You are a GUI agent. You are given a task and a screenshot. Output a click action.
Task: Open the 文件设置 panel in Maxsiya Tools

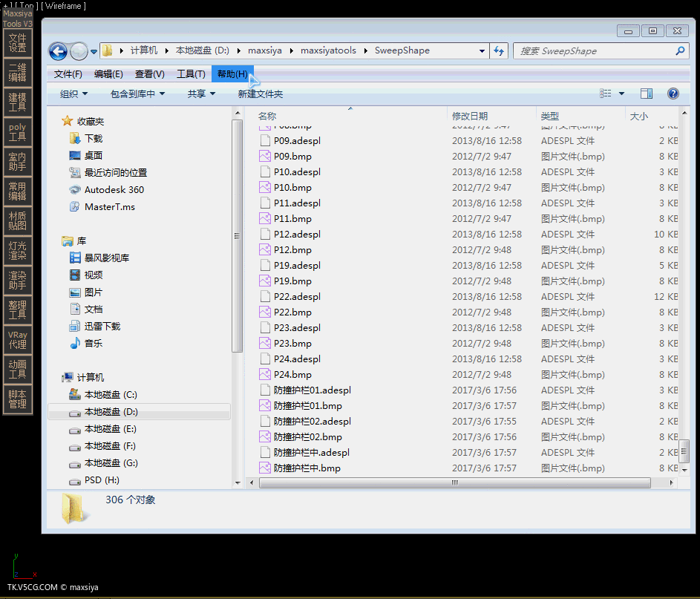(17, 43)
